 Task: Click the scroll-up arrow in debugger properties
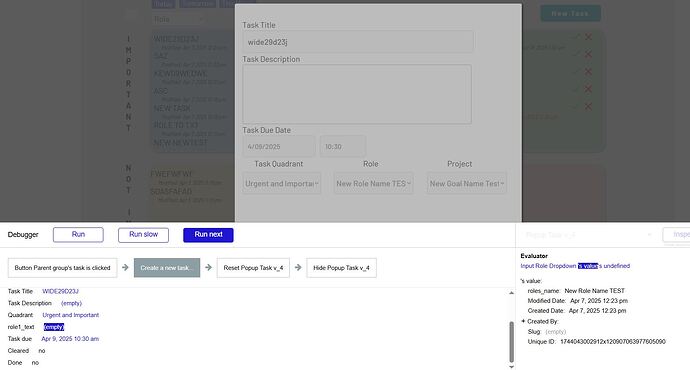[x=511, y=293]
